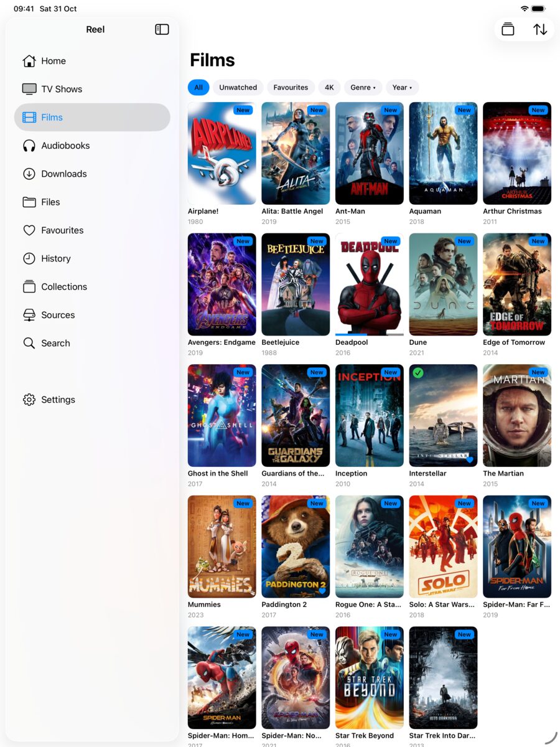Select the All filter chip
Screen dimensions: 560x747
click(x=198, y=87)
